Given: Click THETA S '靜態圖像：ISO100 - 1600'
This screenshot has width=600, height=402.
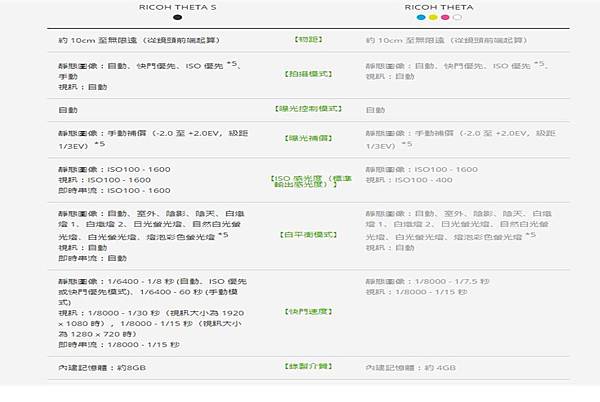Looking at the screenshot, I should [x=114, y=169].
